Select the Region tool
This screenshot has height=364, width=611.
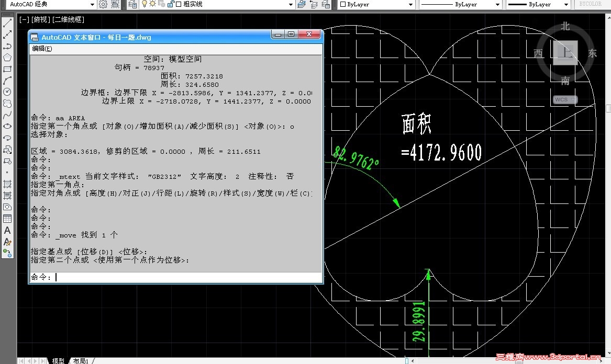point(7,207)
